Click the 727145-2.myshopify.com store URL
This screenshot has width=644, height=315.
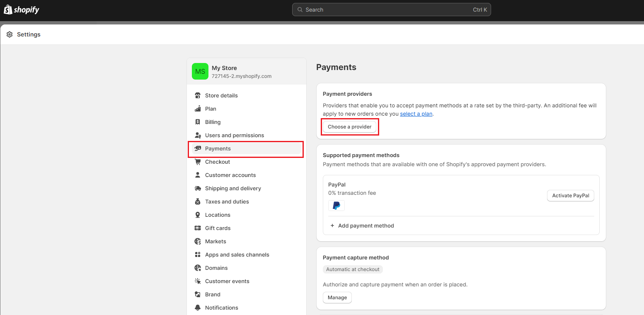point(242,76)
